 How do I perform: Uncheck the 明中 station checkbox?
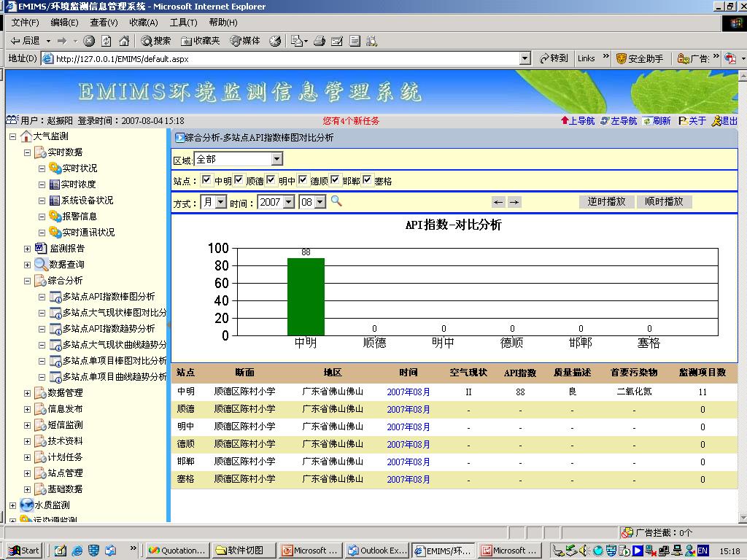pyautogui.click(x=271, y=179)
